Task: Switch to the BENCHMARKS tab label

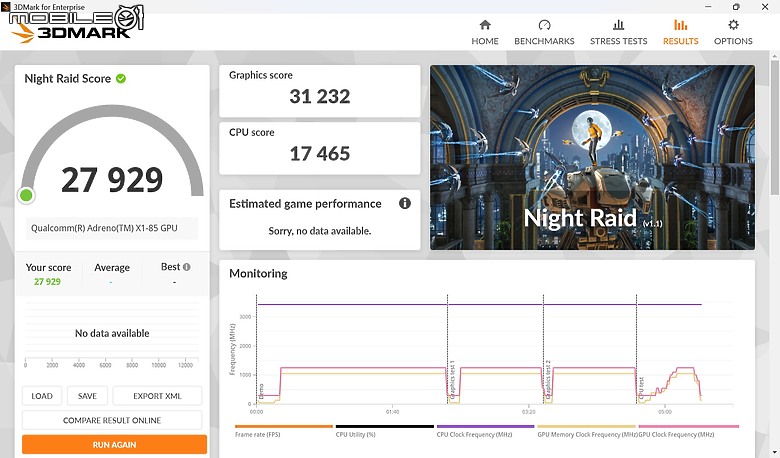Action: pos(544,41)
